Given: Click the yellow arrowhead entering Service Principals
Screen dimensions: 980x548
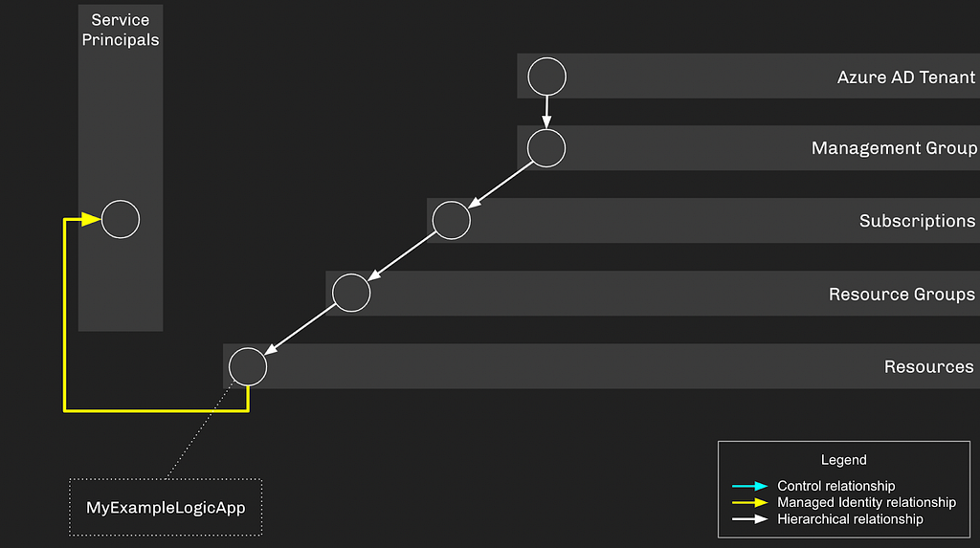Looking at the screenshot, I should click(x=91, y=219).
